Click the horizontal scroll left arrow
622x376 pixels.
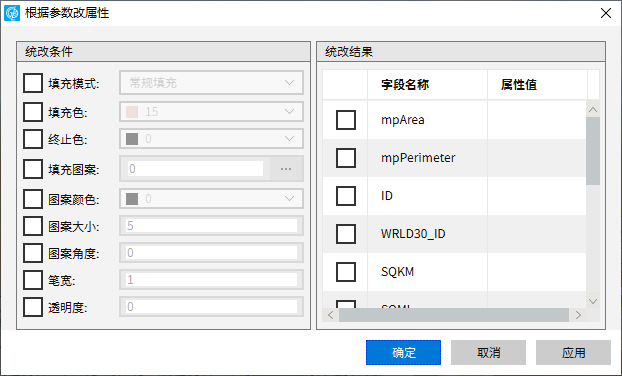coord(331,315)
